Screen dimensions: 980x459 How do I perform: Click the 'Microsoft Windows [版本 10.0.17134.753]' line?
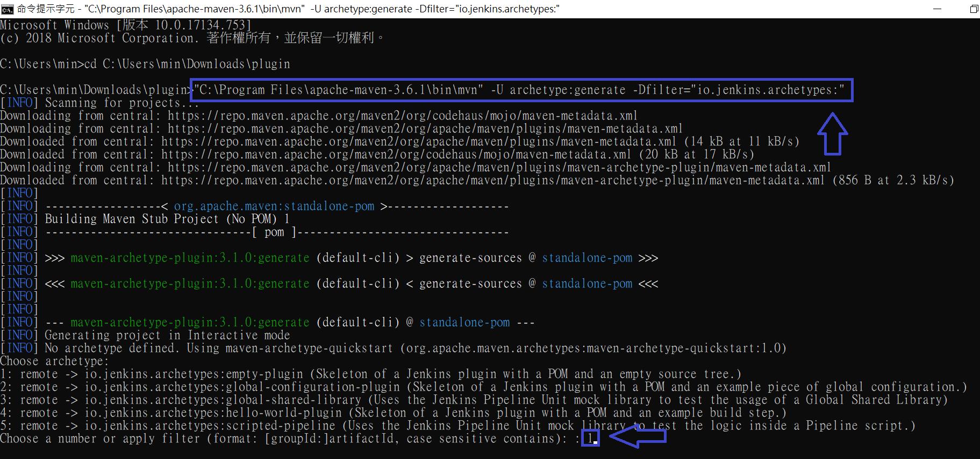coord(126,25)
